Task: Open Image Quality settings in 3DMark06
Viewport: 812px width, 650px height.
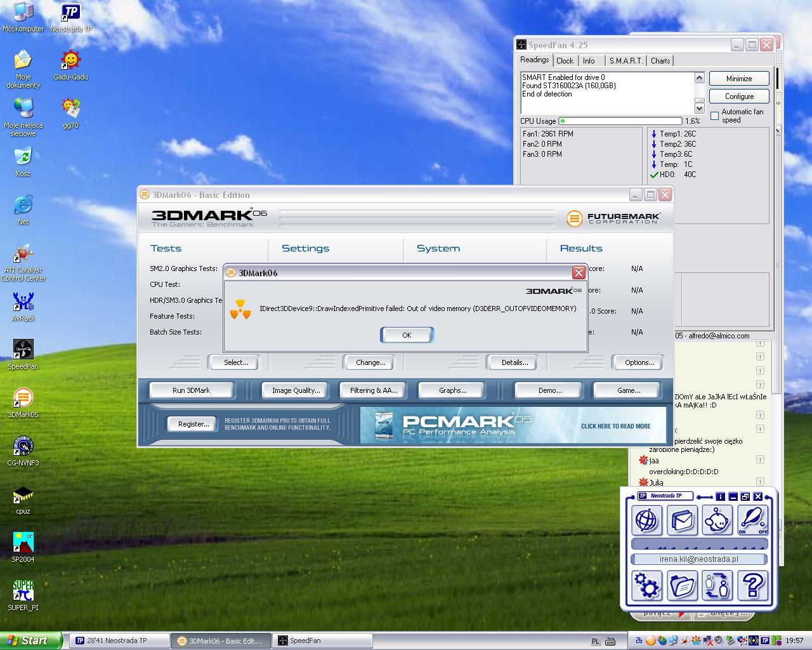Action: pyautogui.click(x=296, y=390)
